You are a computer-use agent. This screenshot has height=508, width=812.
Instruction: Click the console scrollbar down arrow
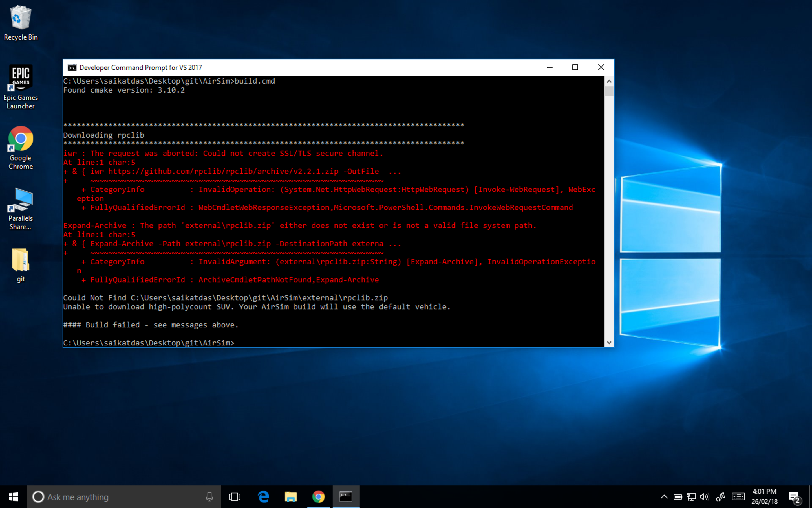pyautogui.click(x=609, y=342)
